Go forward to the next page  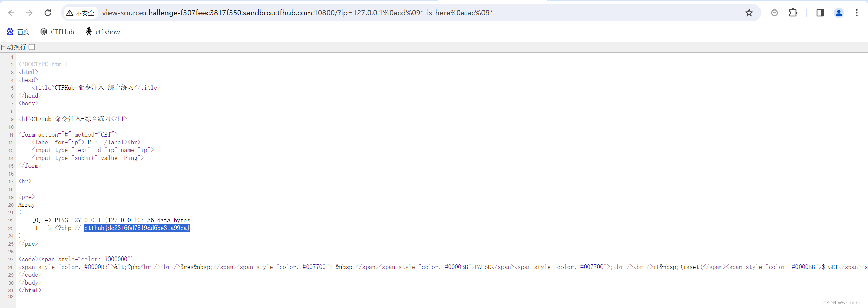point(29,13)
